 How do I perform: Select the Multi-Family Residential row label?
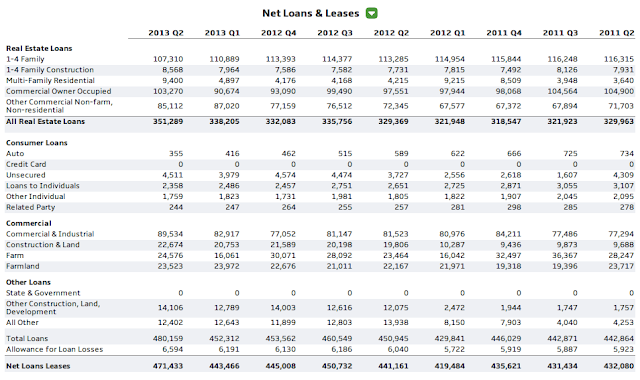tap(50, 81)
